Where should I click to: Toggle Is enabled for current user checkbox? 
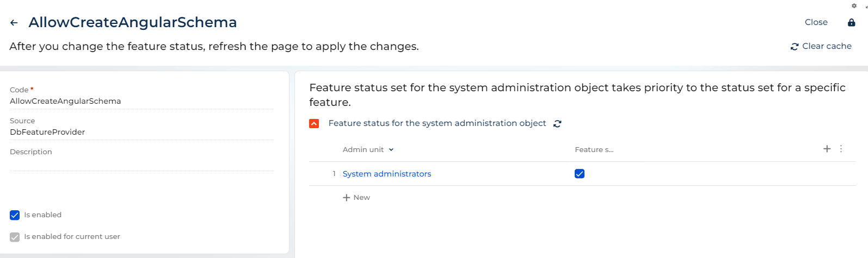[15, 237]
